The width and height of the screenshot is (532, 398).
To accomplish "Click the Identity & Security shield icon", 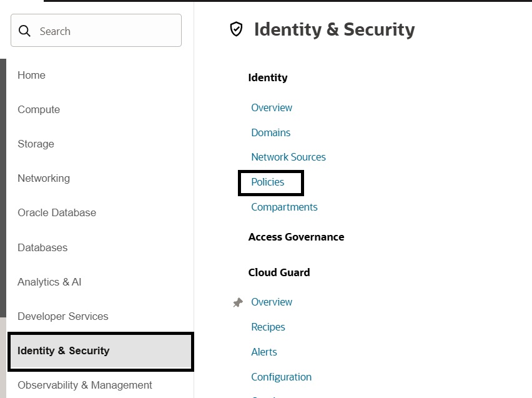I will click(236, 29).
